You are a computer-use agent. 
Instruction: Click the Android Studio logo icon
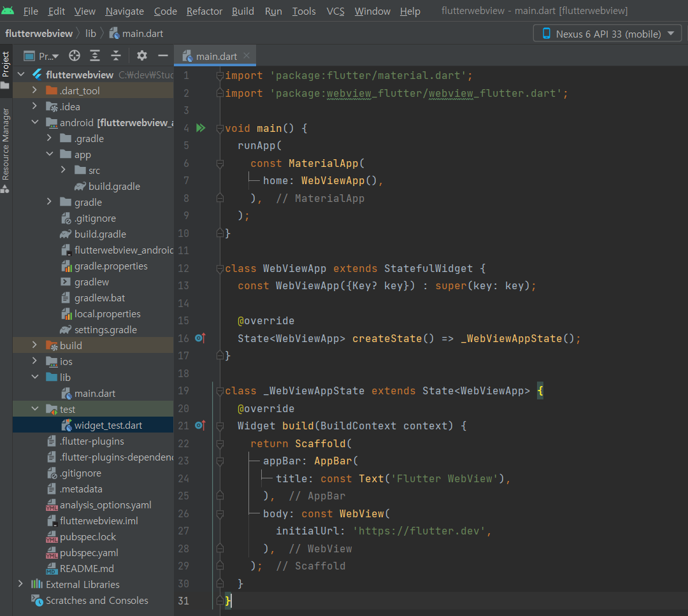(8, 11)
